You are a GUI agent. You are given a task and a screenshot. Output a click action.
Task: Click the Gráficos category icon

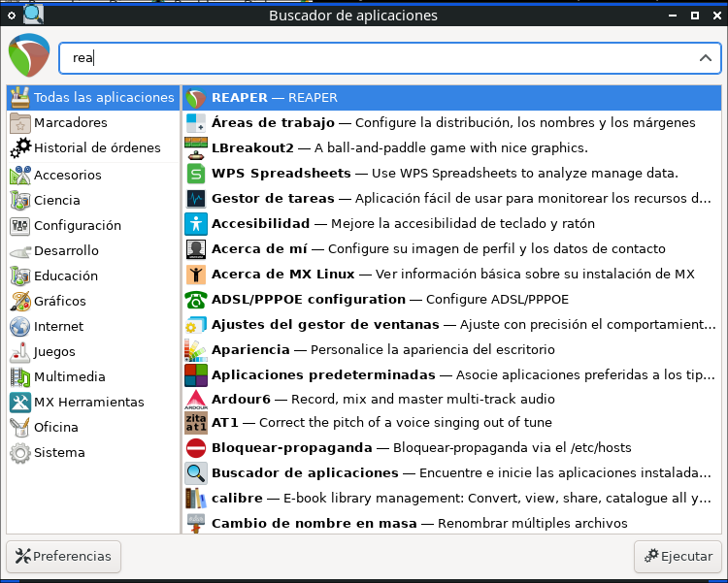tap(20, 302)
